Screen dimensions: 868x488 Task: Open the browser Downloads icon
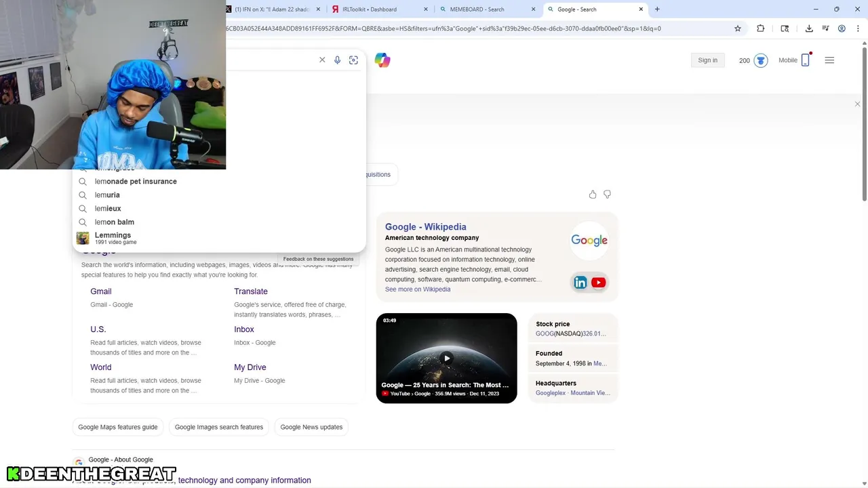pos(809,28)
